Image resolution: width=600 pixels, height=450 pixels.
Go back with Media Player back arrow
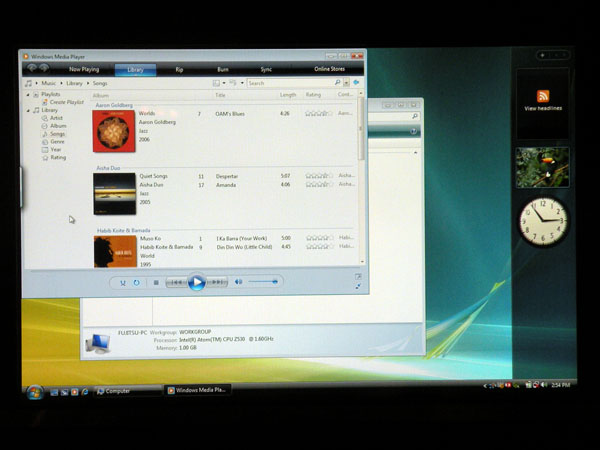[31, 68]
